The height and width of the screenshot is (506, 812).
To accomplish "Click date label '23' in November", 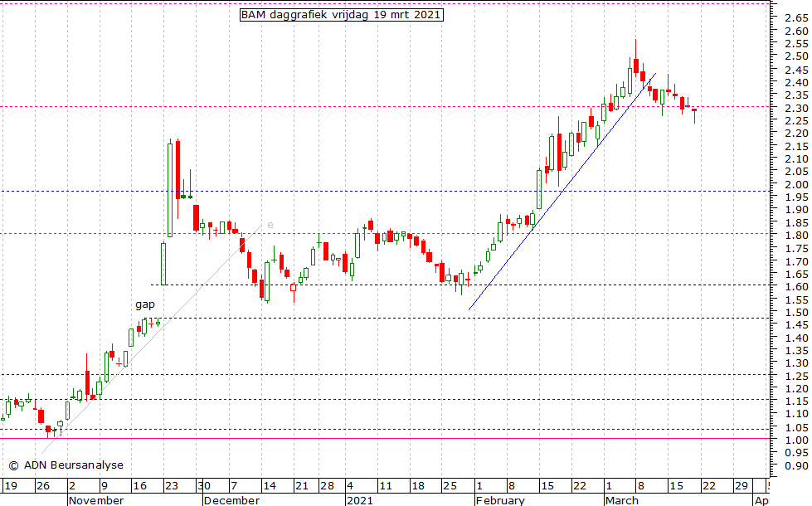I will (172, 486).
